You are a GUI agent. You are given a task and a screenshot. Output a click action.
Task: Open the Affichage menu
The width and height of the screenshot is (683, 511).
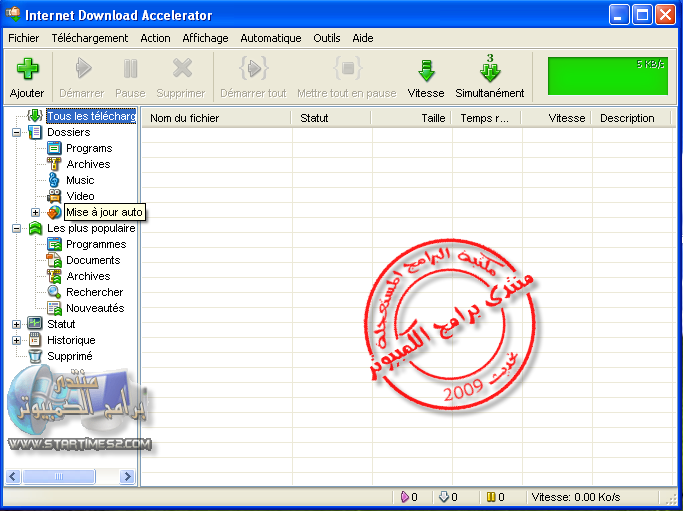click(205, 38)
